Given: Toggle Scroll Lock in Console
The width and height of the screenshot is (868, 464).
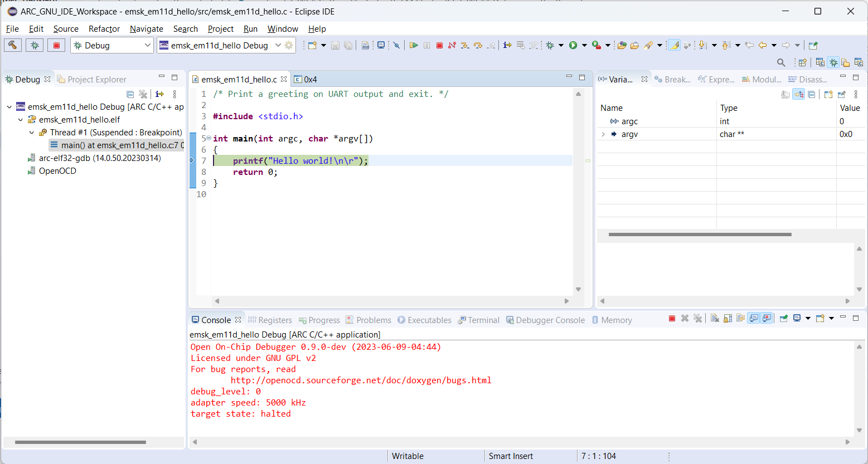Looking at the screenshot, I should pyautogui.click(x=728, y=319).
